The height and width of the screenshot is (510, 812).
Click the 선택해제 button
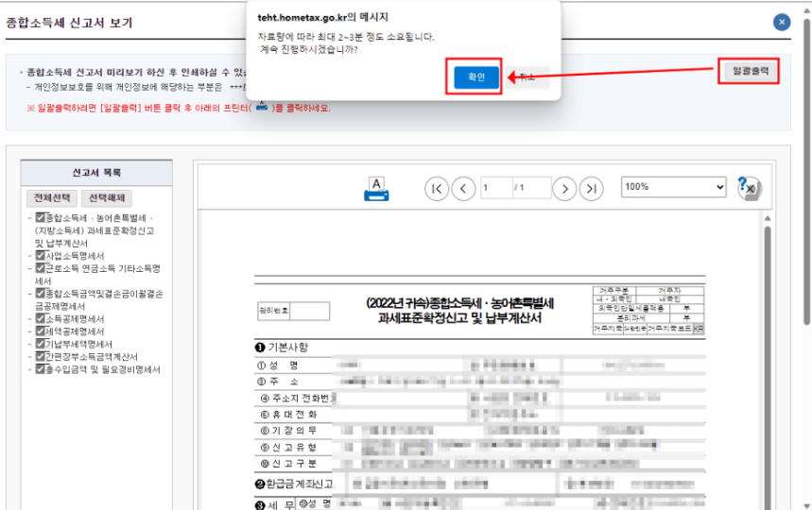tap(107, 198)
